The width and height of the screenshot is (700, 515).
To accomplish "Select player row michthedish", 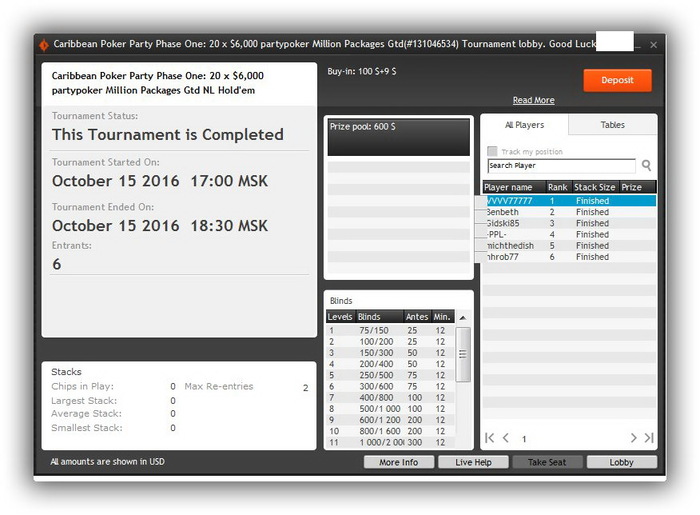I will coord(569,245).
